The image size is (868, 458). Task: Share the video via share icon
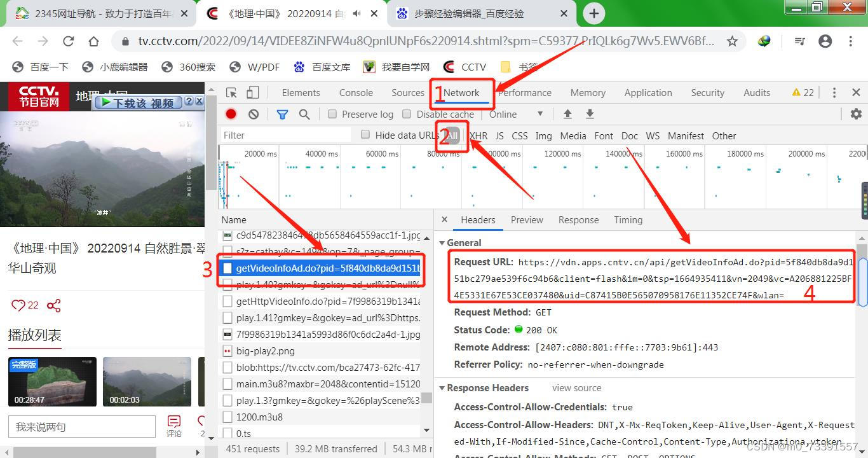(54, 305)
